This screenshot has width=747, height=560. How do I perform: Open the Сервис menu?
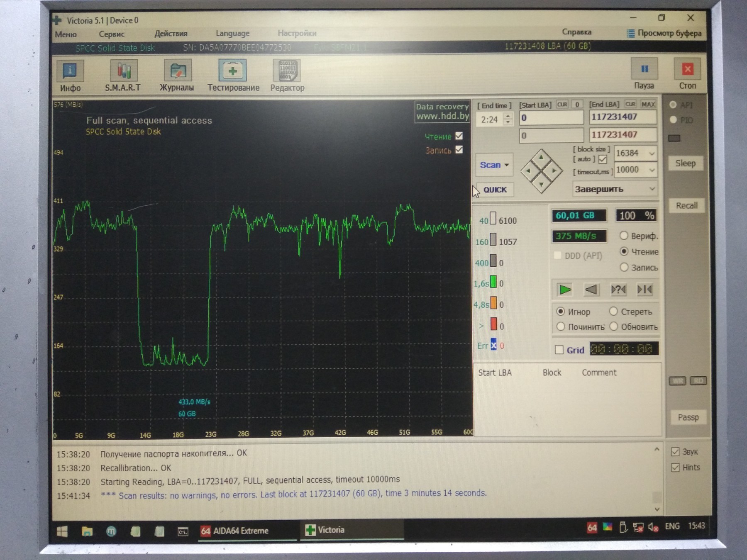click(x=111, y=34)
